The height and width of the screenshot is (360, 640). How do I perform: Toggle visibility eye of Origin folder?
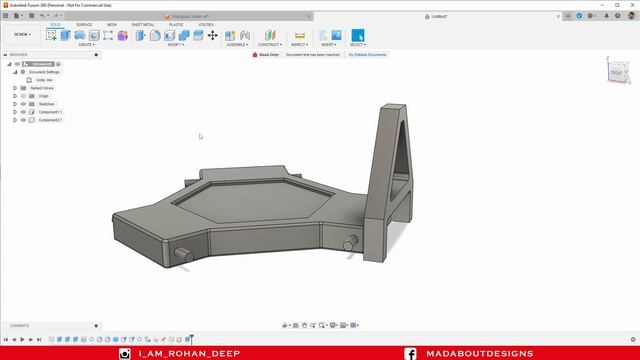click(x=23, y=96)
